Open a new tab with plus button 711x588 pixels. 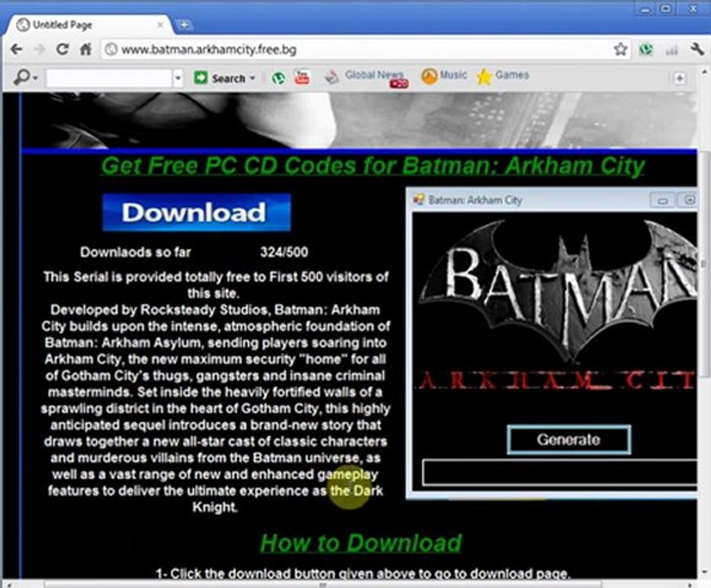(184, 25)
